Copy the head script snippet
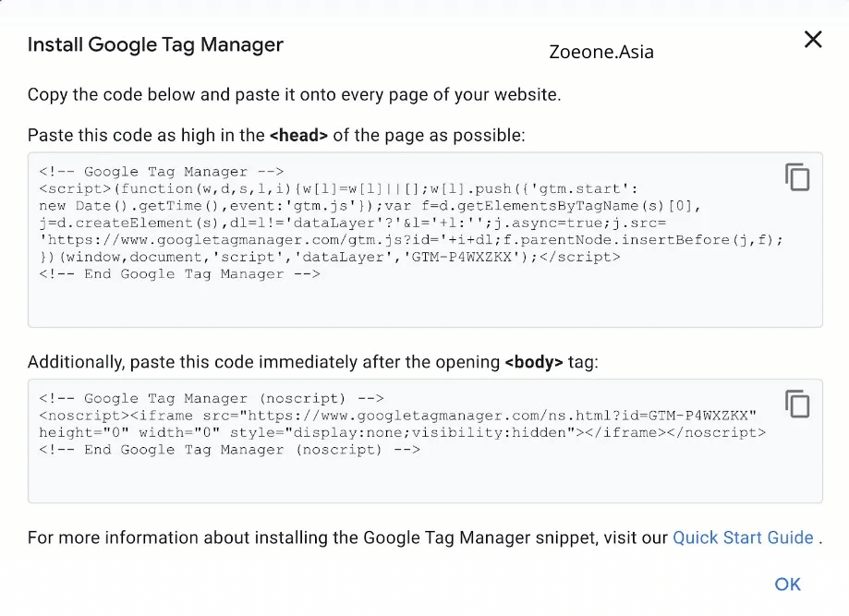Viewport: 849px width, 616px height. [x=797, y=177]
